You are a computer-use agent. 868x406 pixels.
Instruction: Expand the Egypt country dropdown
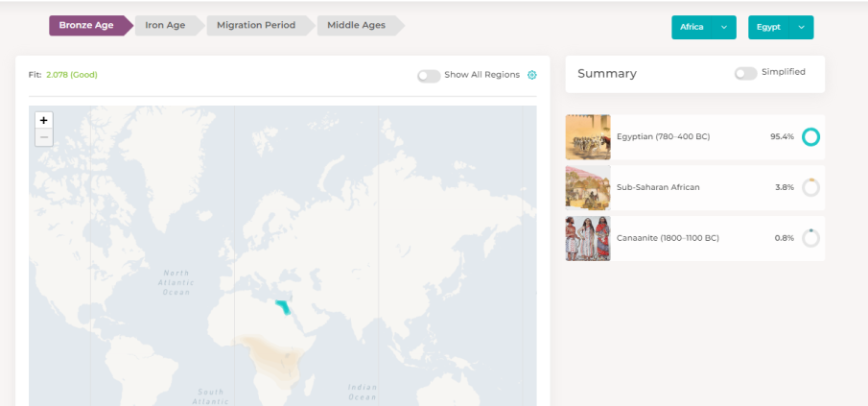point(780,28)
